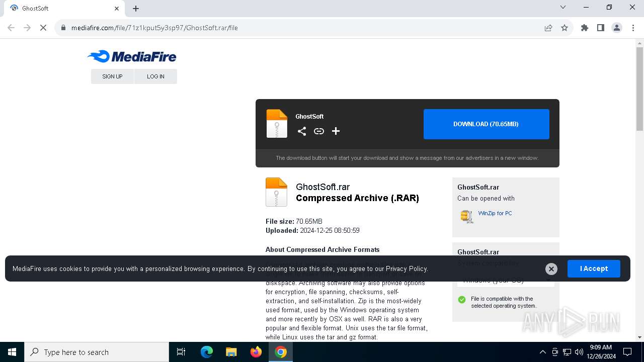Viewport: 644px width, 362px height.
Task: Click 'File is compatible' status text
Action: click(504, 302)
